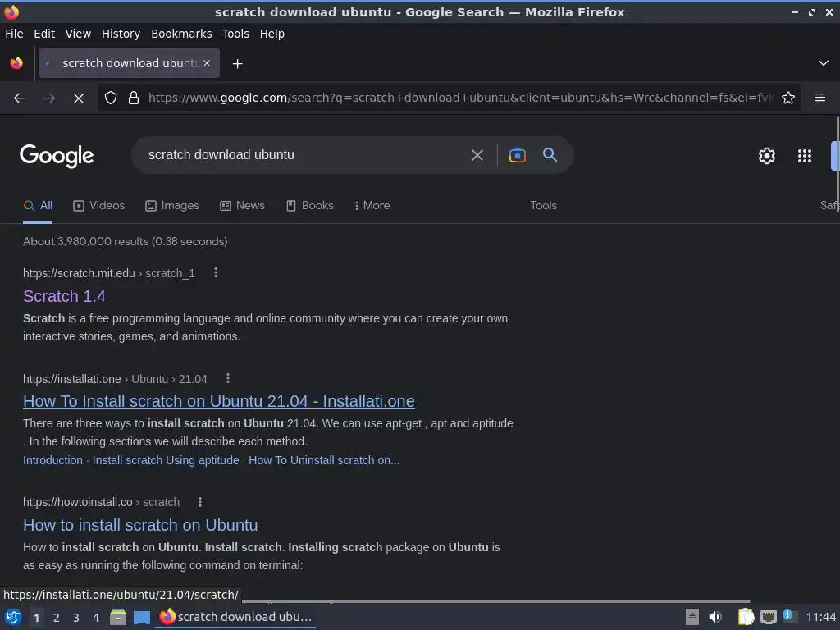Open the Tools menu in menu bar

[235, 34]
